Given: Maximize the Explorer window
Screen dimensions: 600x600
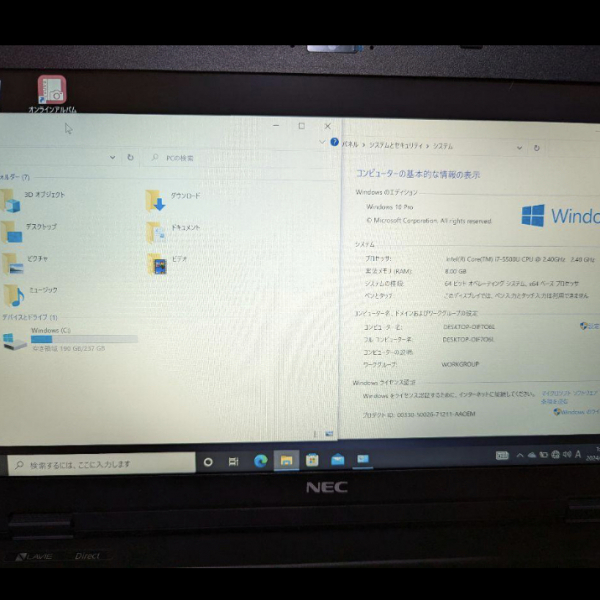Looking at the screenshot, I should (302, 126).
